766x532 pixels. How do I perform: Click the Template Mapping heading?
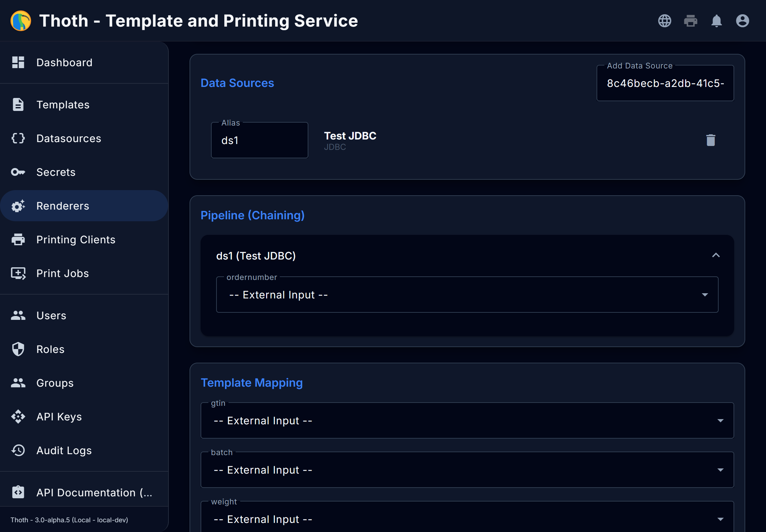[252, 383]
